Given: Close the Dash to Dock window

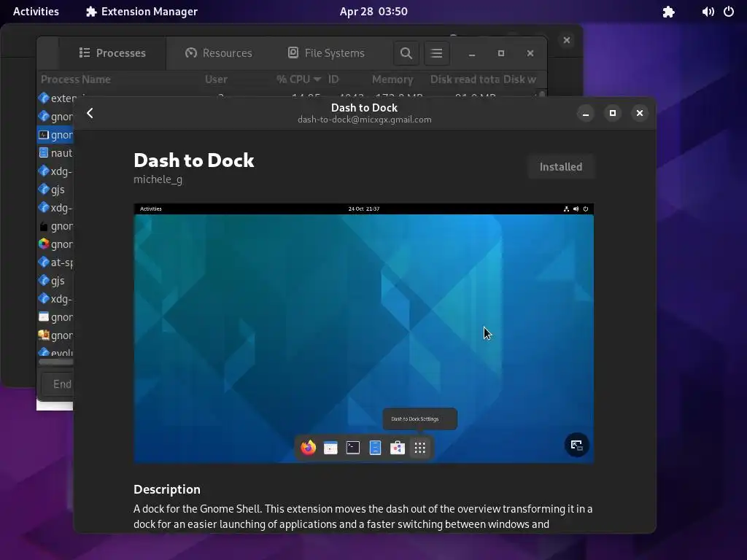Looking at the screenshot, I should click(x=639, y=113).
